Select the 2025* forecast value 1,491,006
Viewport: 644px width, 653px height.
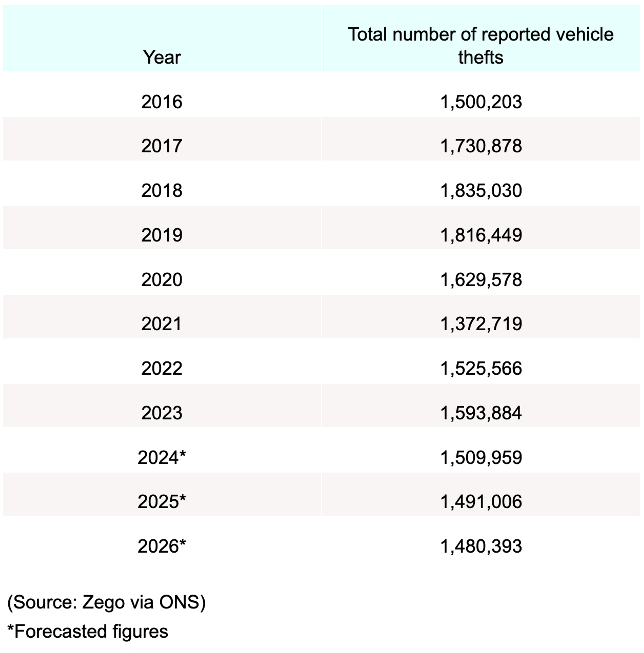pos(481,502)
